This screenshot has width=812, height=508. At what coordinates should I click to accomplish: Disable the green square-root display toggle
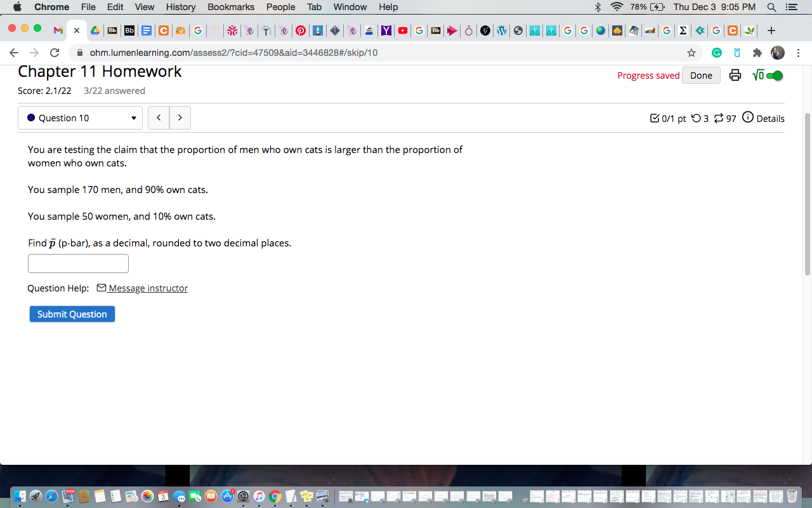775,75
